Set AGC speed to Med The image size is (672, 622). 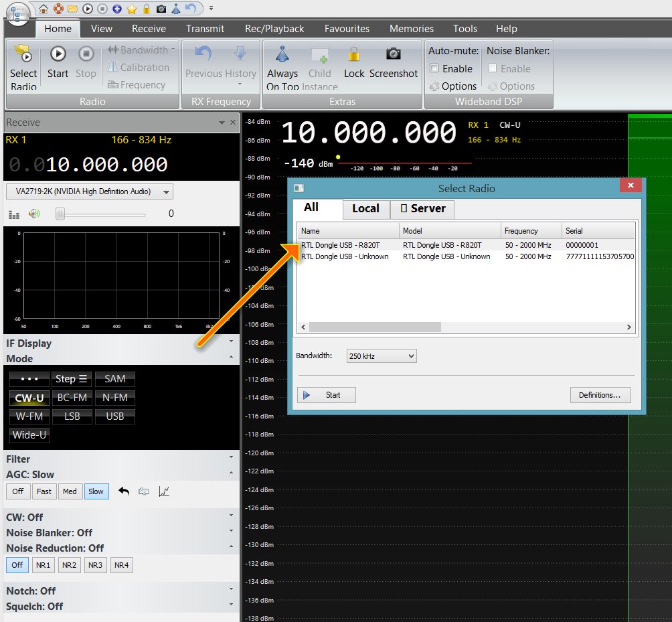(x=70, y=491)
